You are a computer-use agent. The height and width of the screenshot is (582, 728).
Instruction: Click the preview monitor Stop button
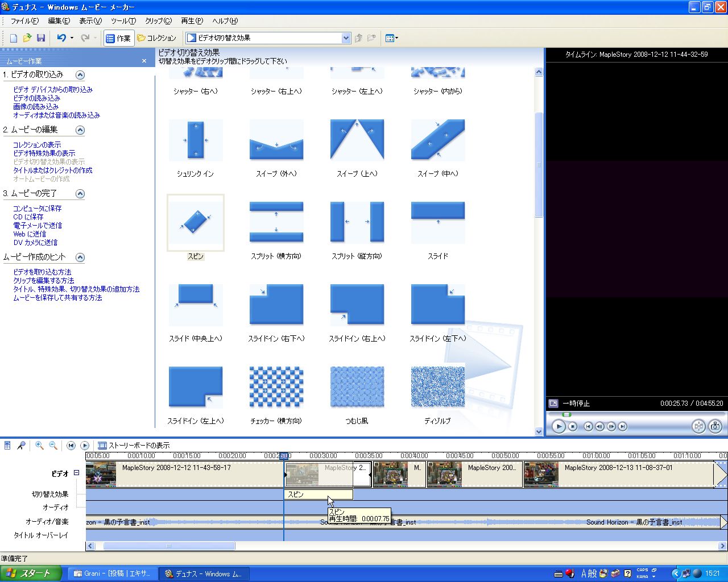[x=573, y=426]
